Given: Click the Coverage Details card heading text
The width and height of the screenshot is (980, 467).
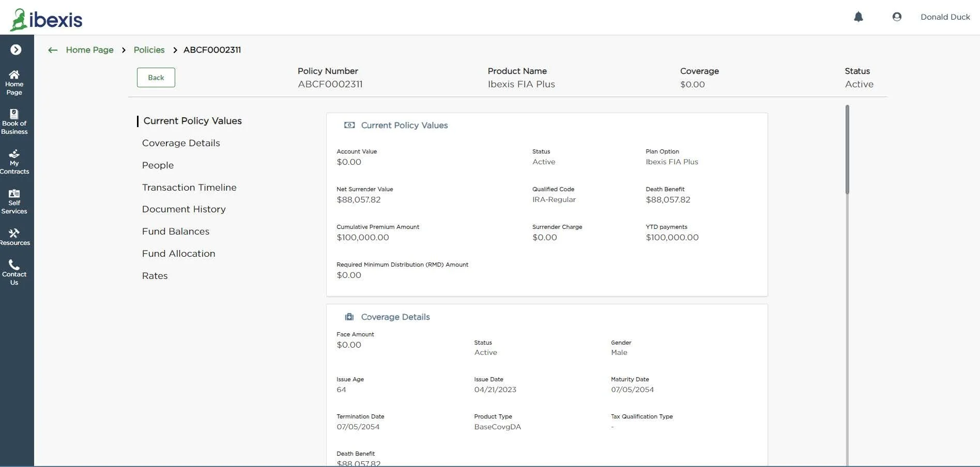Looking at the screenshot, I should (x=395, y=317).
